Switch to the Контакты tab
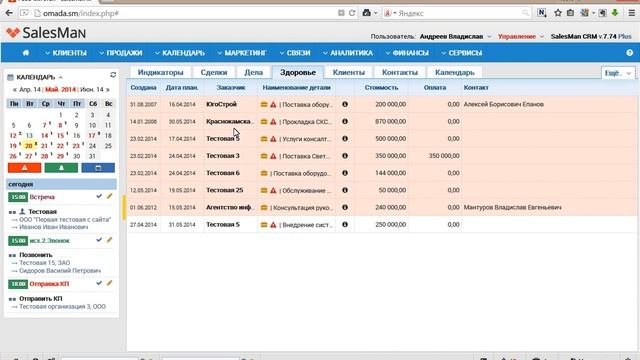640x360 pixels. tap(400, 72)
